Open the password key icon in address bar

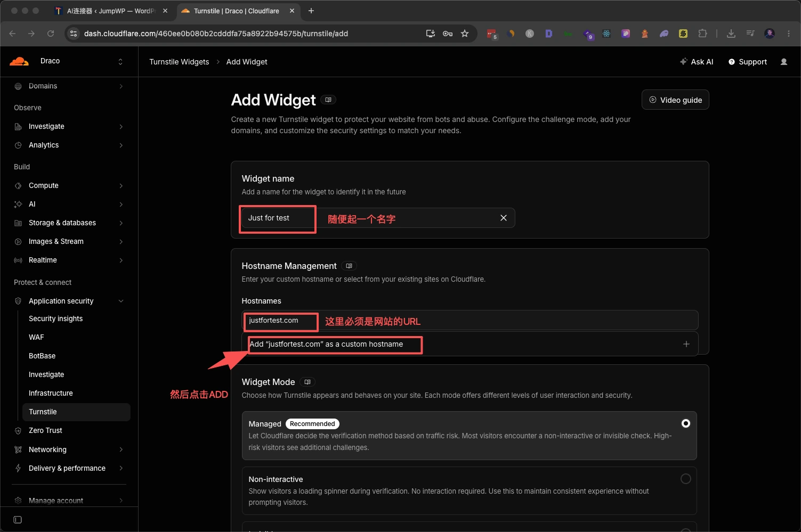point(448,34)
